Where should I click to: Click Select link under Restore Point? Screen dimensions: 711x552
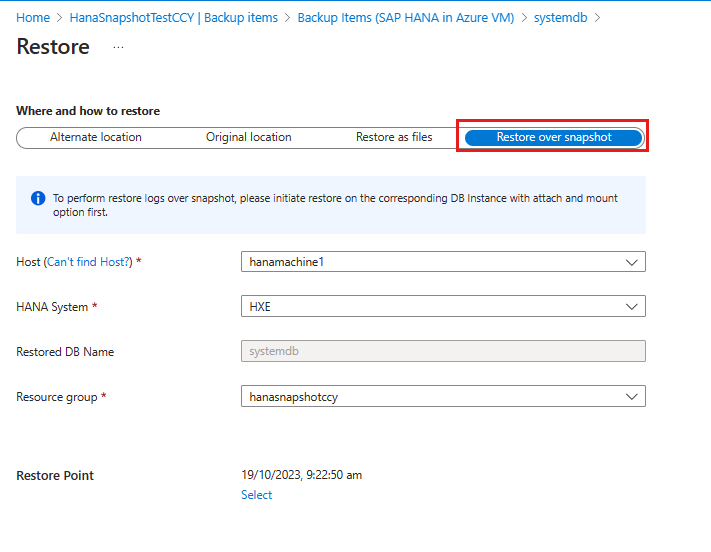pyautogui.click(x=256, y=495)
